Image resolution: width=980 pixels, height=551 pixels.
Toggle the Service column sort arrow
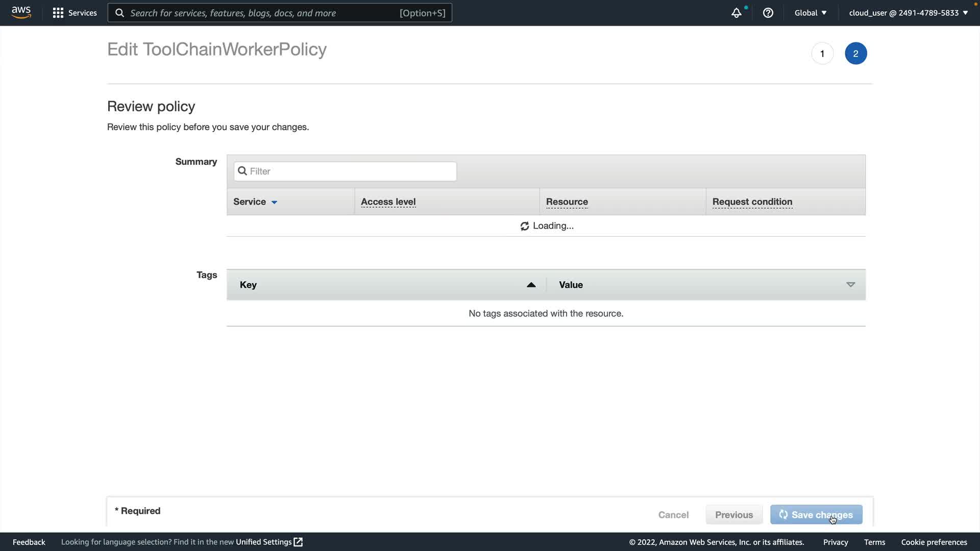274,202
